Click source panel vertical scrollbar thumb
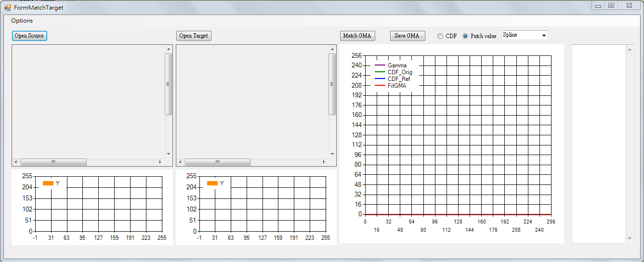This screenshot has height=262, width=644. click(169, 84)
